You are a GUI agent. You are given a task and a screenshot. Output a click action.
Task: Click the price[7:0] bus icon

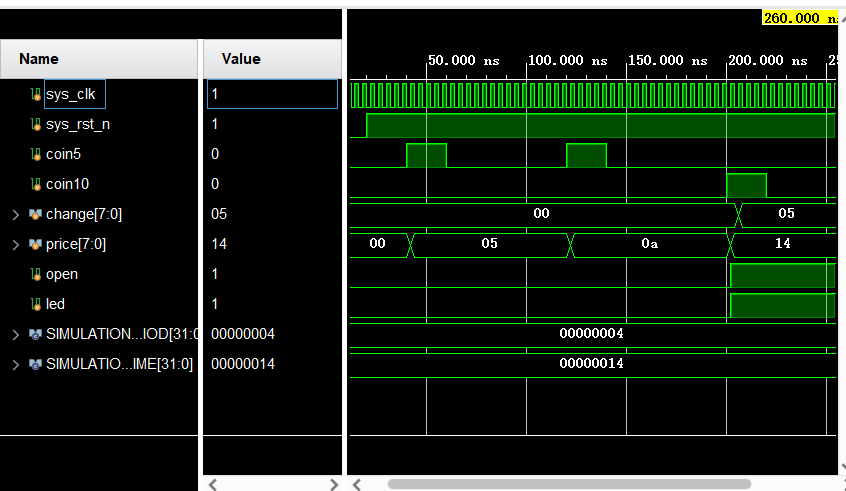pos(35,244)
